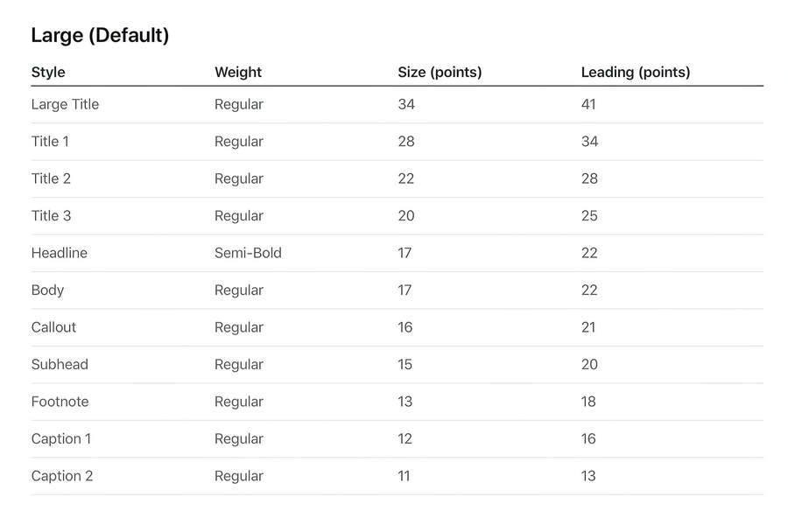This screenshot has width=788, height=532.
Task: Click the Style column header
Action: click(x=48, y=73)
